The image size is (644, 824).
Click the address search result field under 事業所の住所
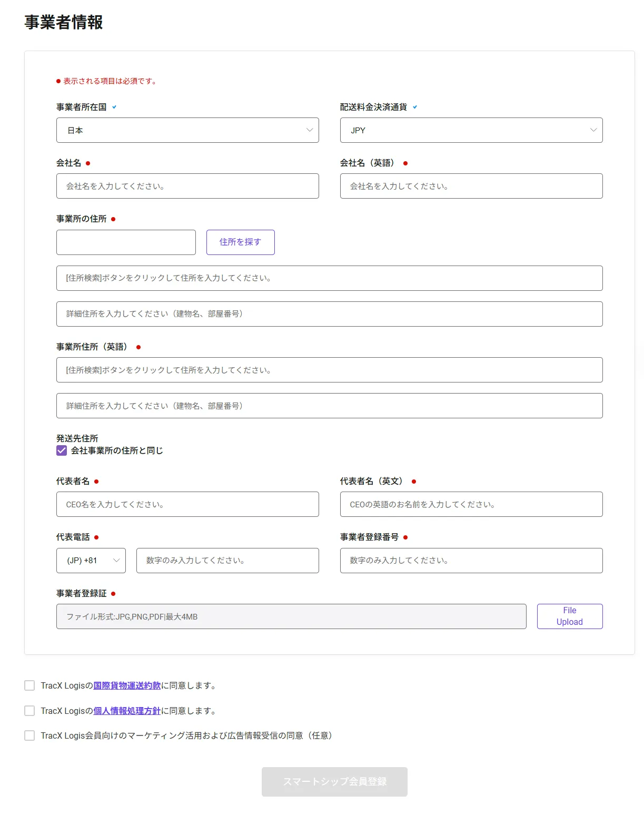pyautogui.click(x=330, y=278)
